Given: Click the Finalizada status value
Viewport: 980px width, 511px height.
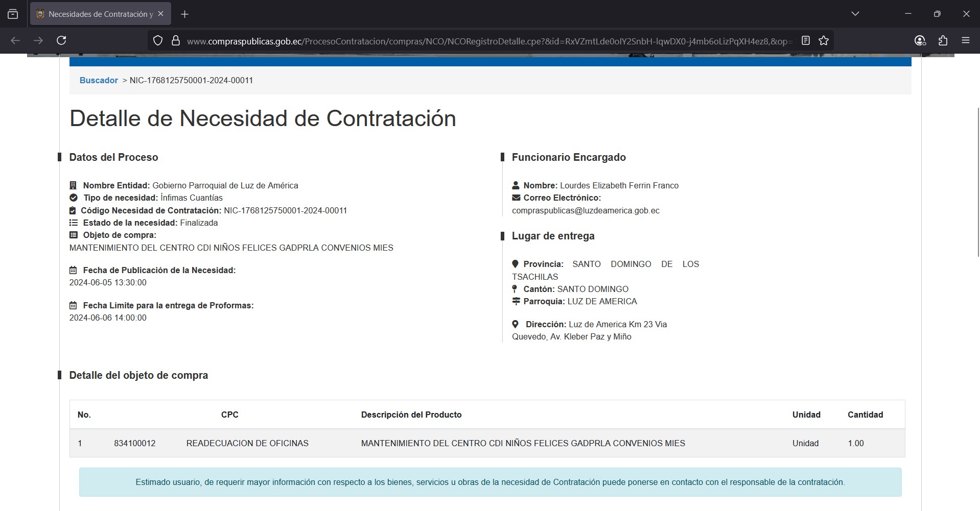Looking at the screenshot, I should [199, 223].
